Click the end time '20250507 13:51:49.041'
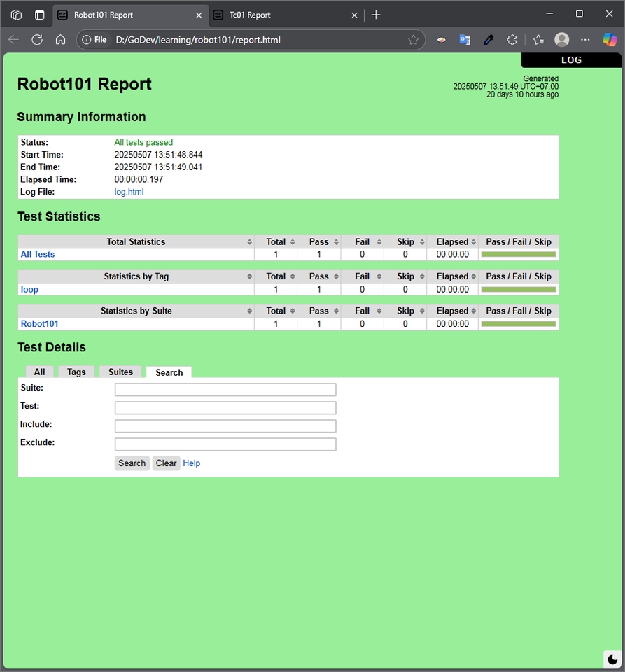Screen dimensions: 625x672 158,167
